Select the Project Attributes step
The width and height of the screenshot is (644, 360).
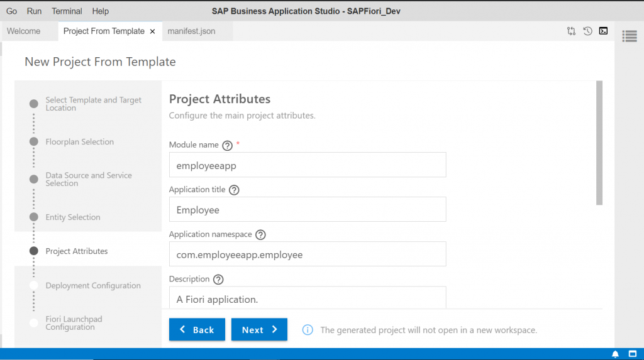coord(76,251)
